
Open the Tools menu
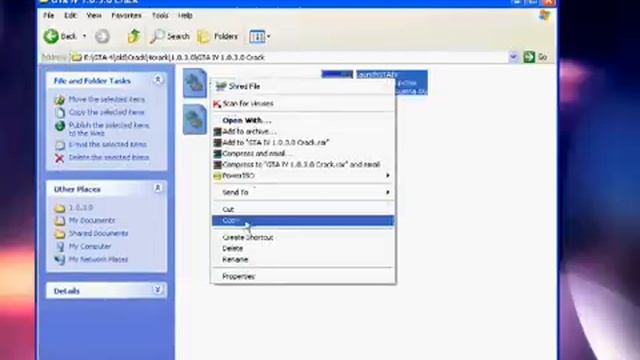pos(160,16)
